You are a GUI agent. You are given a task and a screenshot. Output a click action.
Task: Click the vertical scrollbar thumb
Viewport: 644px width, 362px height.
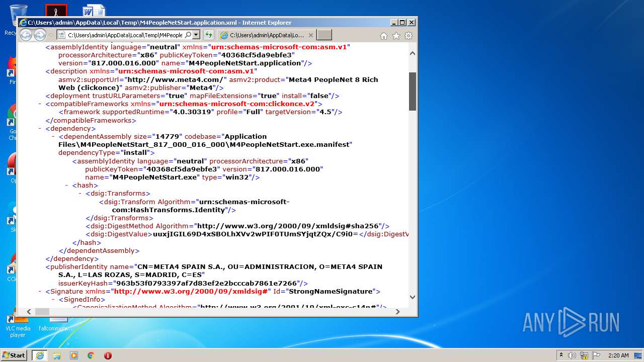pyautogui.click(x=413, y=91)
